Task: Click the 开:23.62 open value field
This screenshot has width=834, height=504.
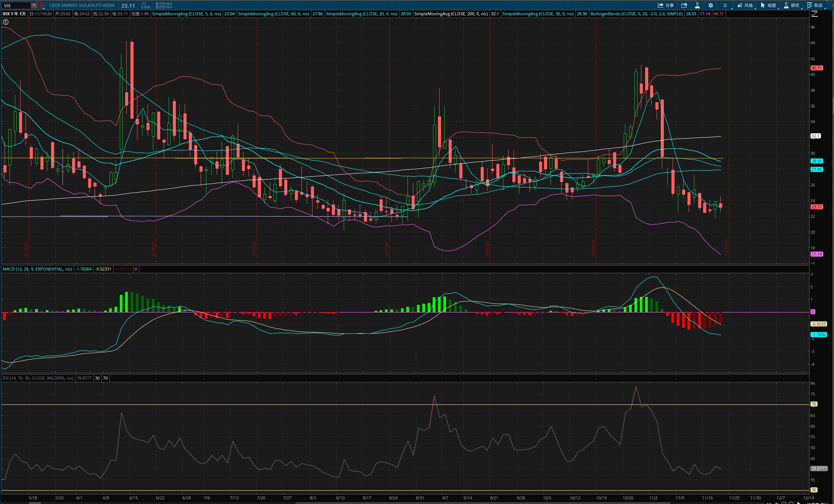Action: [63, 14]
